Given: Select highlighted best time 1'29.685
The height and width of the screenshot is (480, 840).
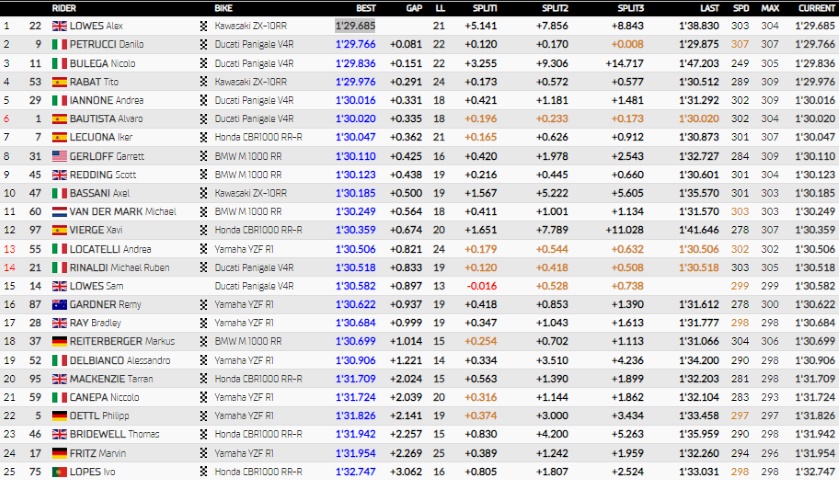Looking at the screenshot, I should coord(355,26).
